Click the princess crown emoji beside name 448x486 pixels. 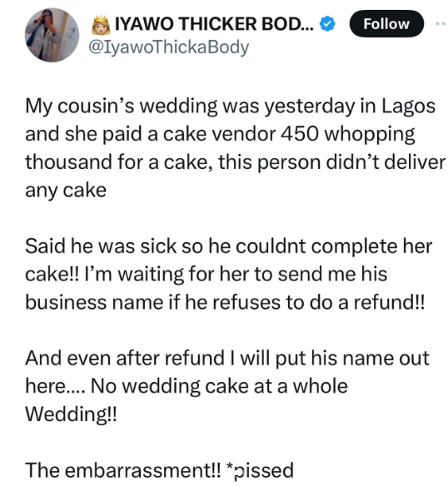(x=101, y=25)
